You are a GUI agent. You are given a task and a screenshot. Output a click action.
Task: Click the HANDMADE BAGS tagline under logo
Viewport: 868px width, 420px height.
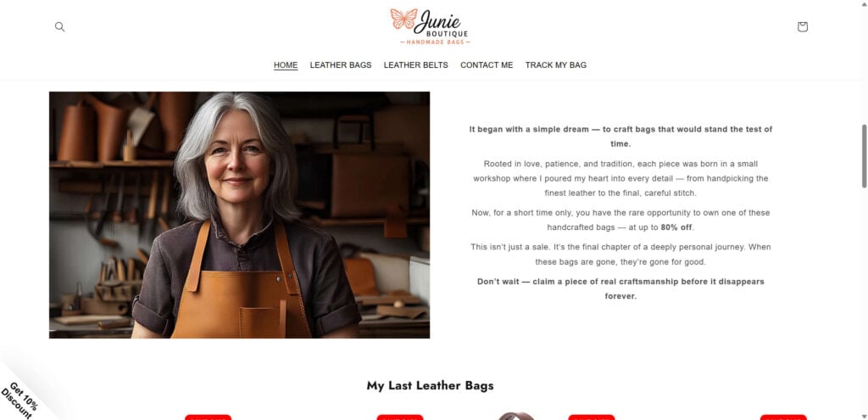tap(435, 42)
